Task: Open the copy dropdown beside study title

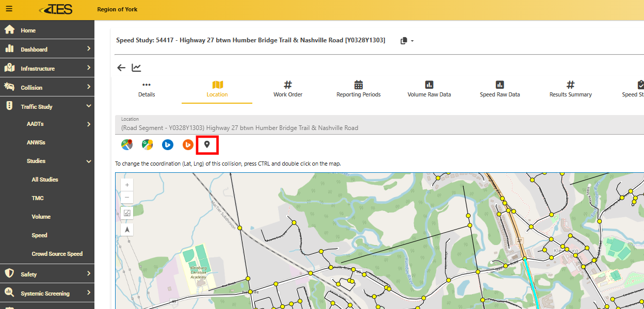Action: point(407,41)
